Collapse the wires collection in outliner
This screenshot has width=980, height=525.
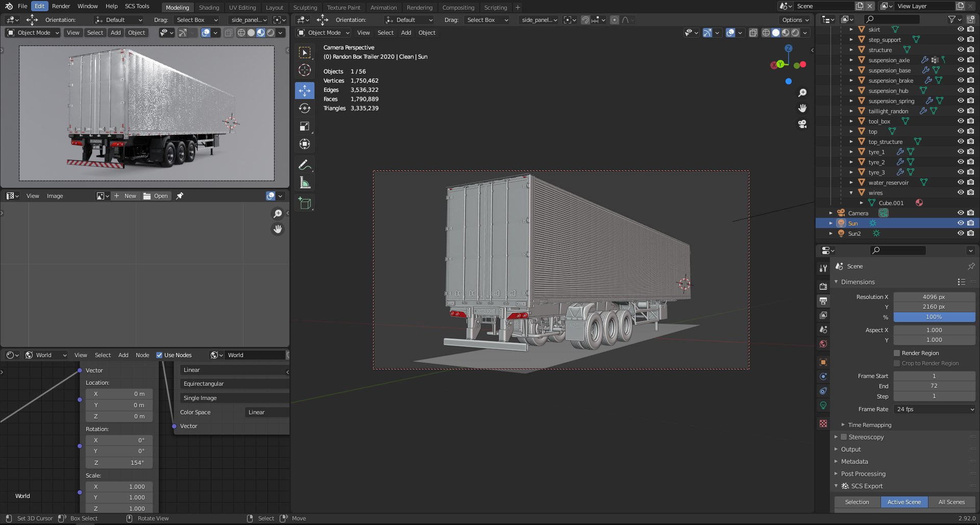pyautogui.click(x=851, y=193)
